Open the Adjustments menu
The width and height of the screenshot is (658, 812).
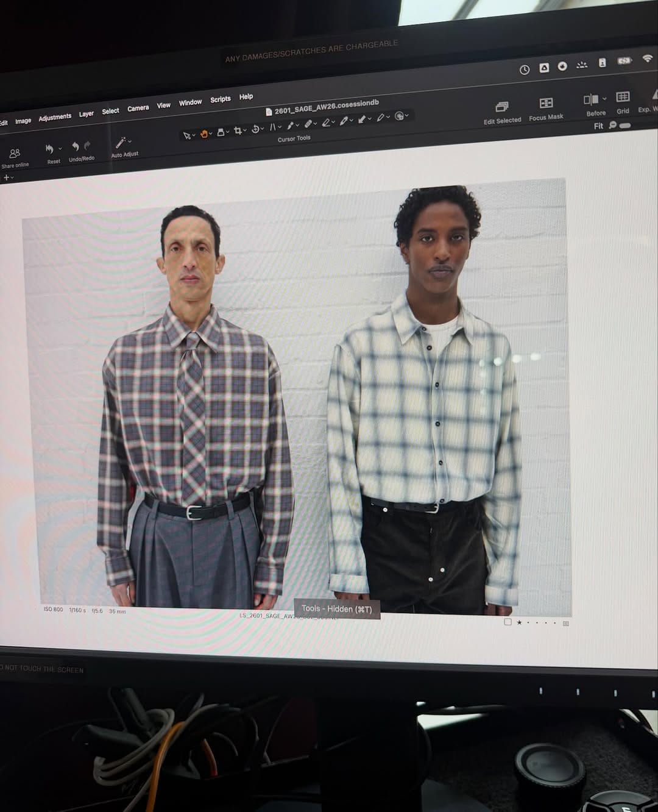tap(55, 117)
